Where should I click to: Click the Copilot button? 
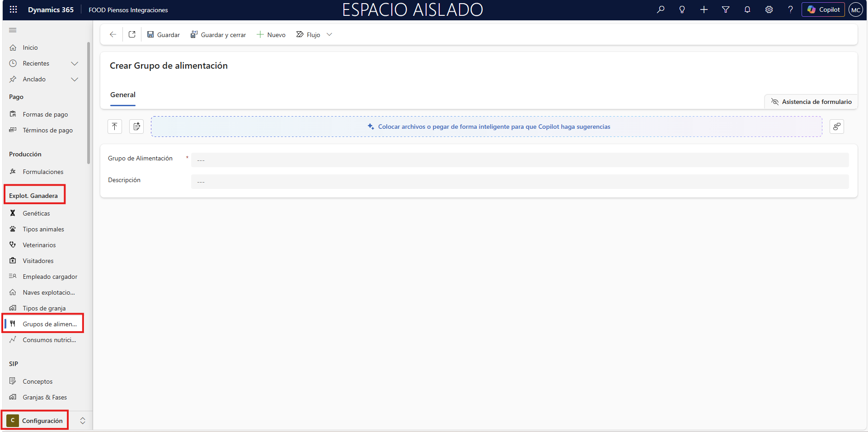click(823, 9)
